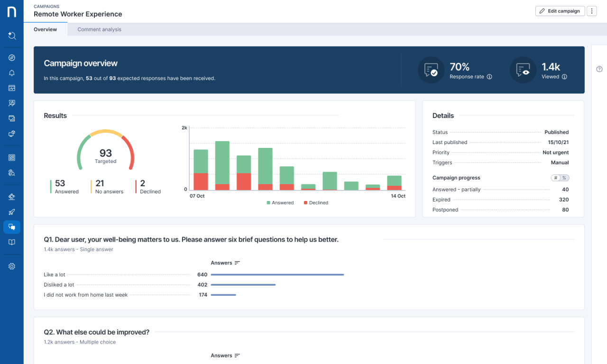
Task: Switch campaign progress to number view
Action: 555,178
